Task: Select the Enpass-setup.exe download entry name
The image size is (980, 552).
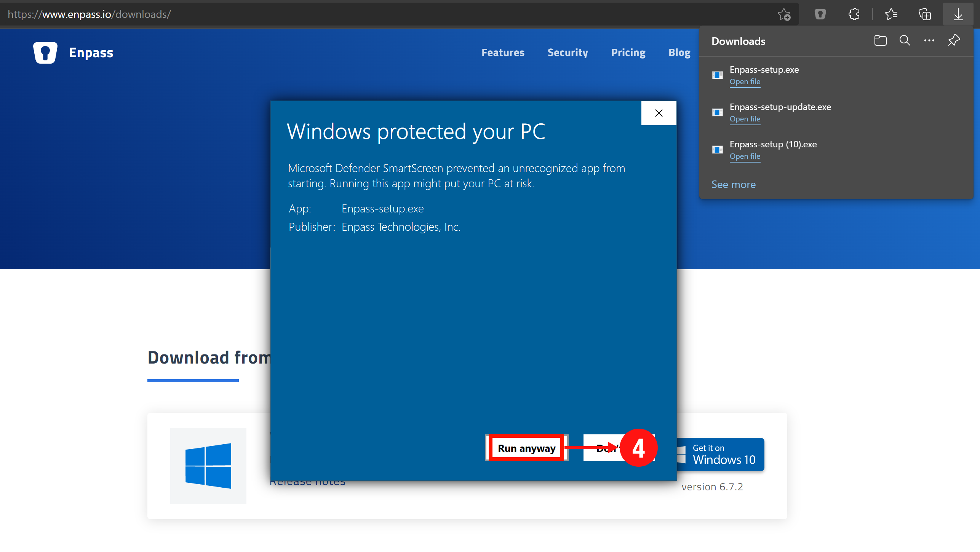Action: [764, 70]
